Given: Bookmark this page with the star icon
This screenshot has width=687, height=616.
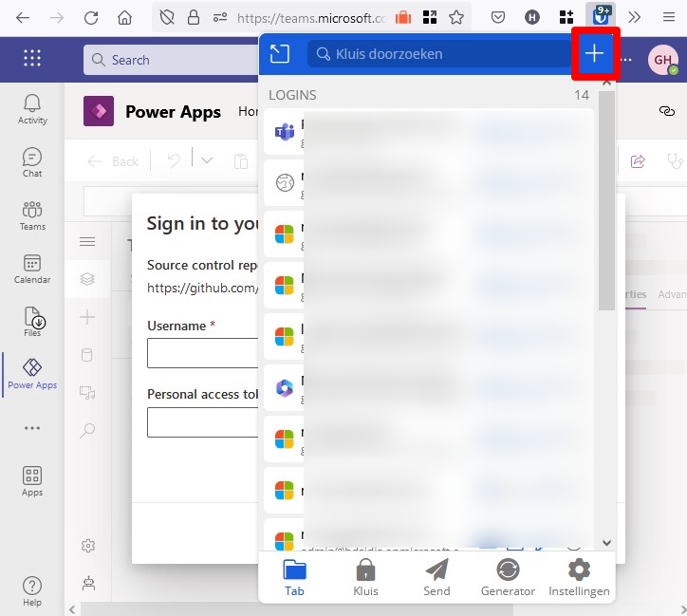Looking at the screenshot, I should 456,17.
